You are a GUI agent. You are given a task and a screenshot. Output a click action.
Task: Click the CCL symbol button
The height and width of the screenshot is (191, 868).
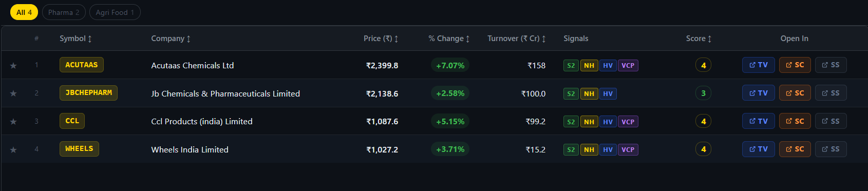pyautogui.click(x=72, y=121)
